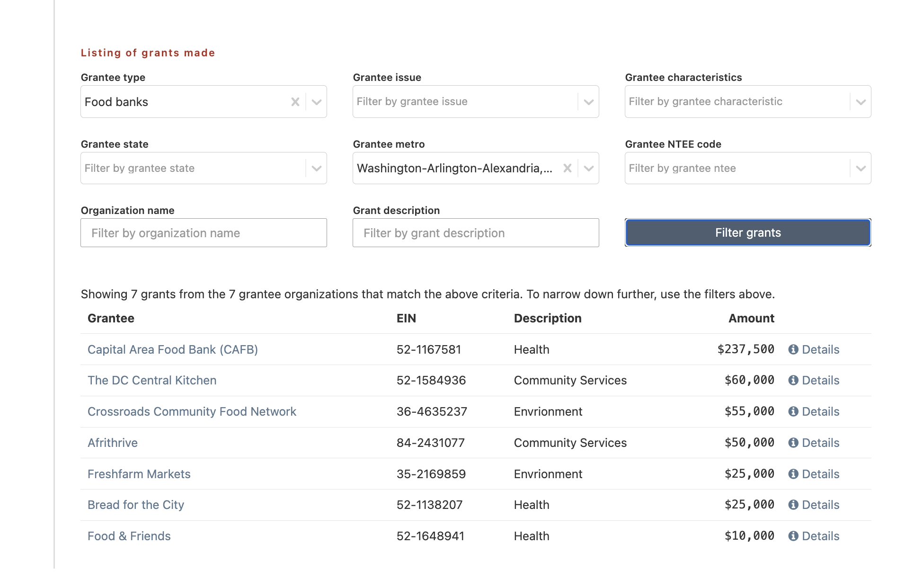Open Details text for $60,000 grant
Image resolution: width=923 pixels, height=588 pixels.
(821, 380)
